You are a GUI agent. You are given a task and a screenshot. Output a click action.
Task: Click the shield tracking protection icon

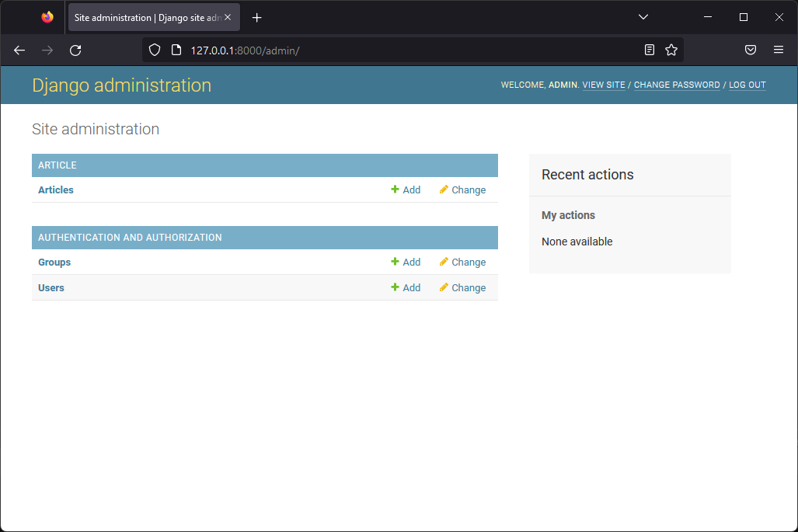155,50
